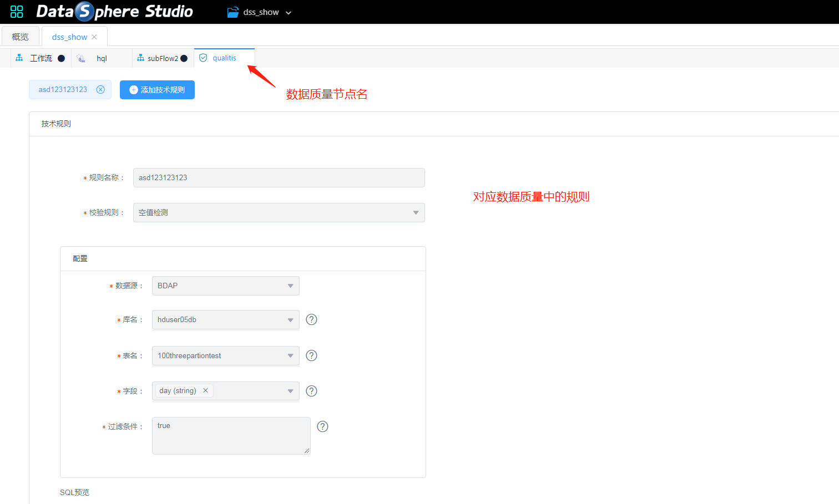
Task: Click the qualitis shield checkmark icon
Action: pyautogui.click(x=203, y=57)
